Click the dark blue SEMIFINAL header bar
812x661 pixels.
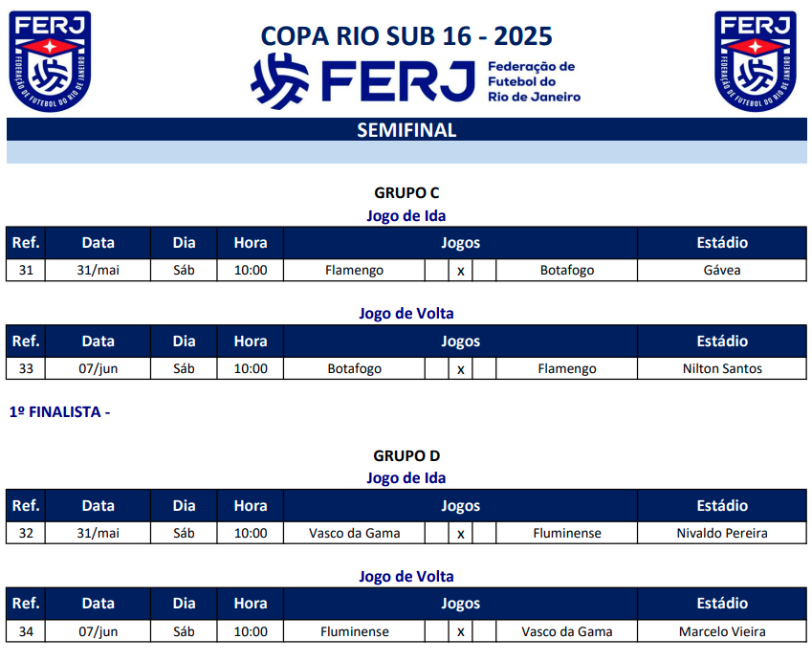point(406,130)
